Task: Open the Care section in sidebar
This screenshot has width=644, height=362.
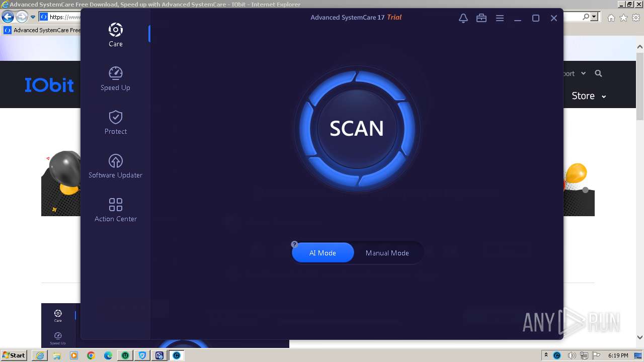Action: point(115,35)
